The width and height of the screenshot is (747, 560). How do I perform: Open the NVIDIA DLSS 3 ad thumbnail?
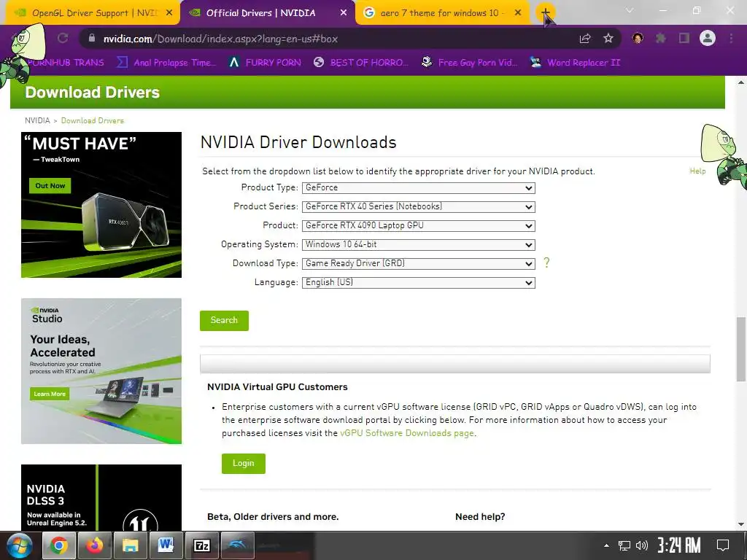(101, 497)
